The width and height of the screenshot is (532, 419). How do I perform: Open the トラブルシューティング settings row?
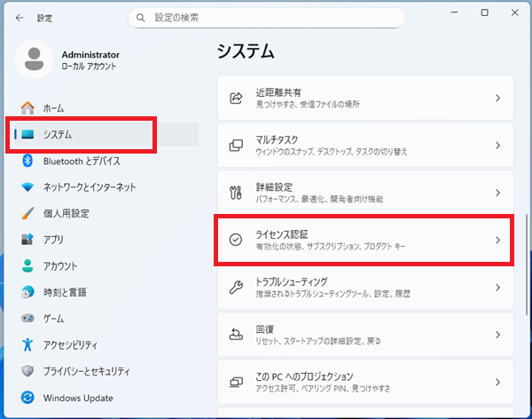(364, 287)
